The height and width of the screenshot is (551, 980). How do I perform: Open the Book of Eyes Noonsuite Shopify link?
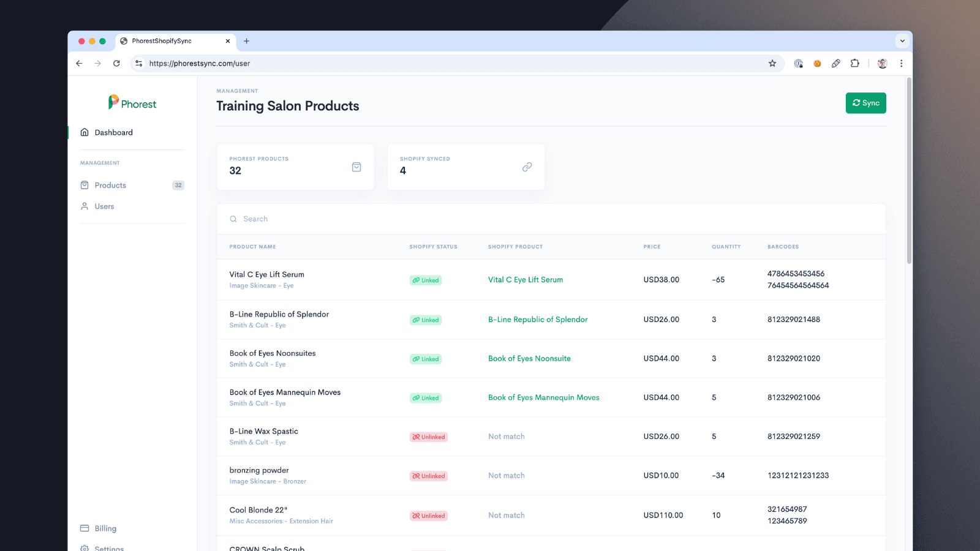[529, 358]
